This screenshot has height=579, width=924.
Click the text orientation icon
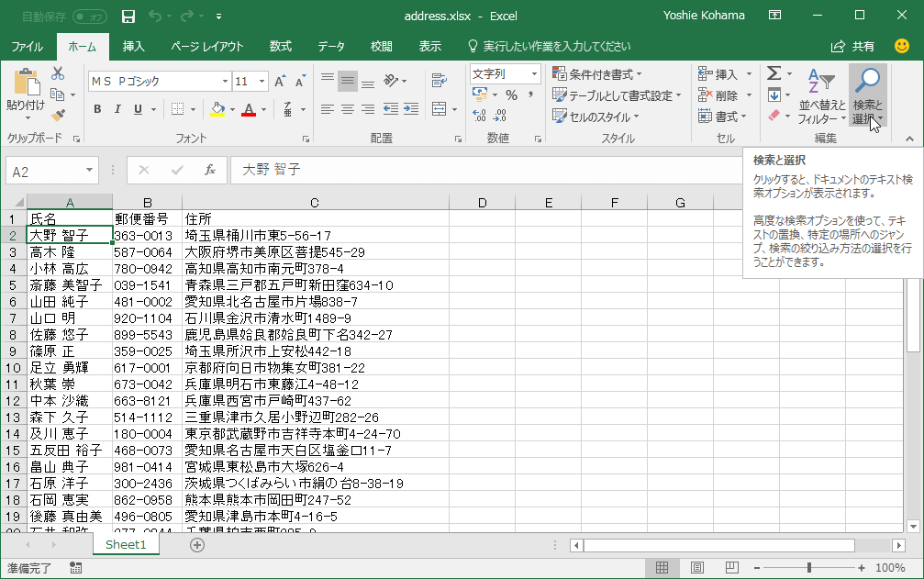(391, 81)
